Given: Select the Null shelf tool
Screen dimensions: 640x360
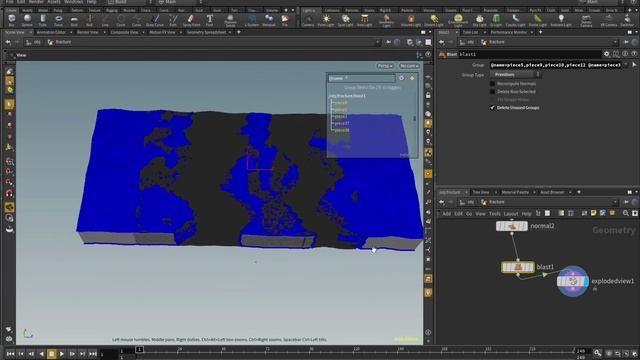Looking at the screenshot, I should tap(89, 20).
